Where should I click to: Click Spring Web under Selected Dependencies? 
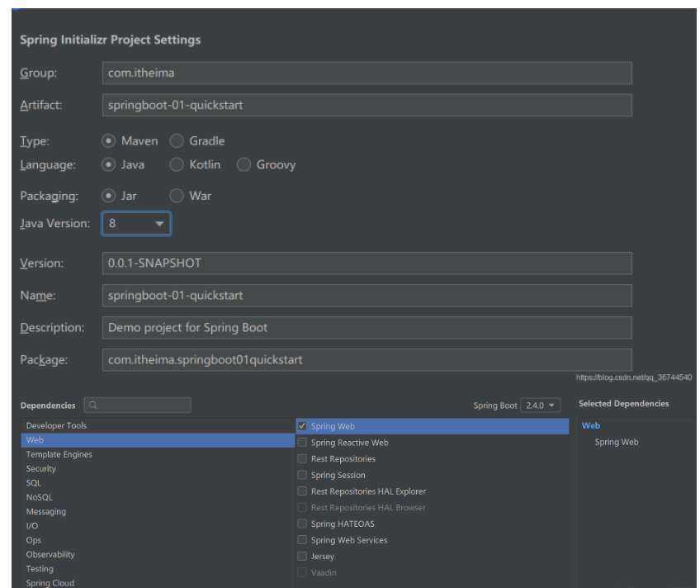pyautogui.click(x=617, y=442)
